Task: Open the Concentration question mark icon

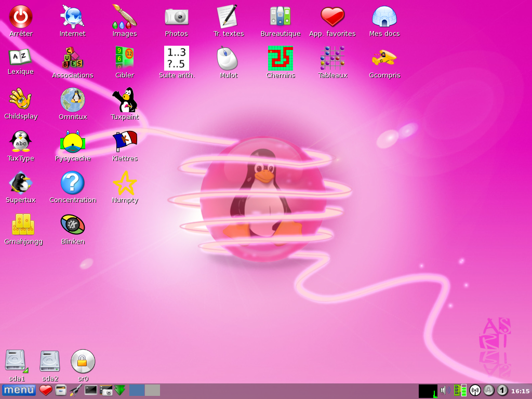Action: pyautogui.click(x=72, y=183)
